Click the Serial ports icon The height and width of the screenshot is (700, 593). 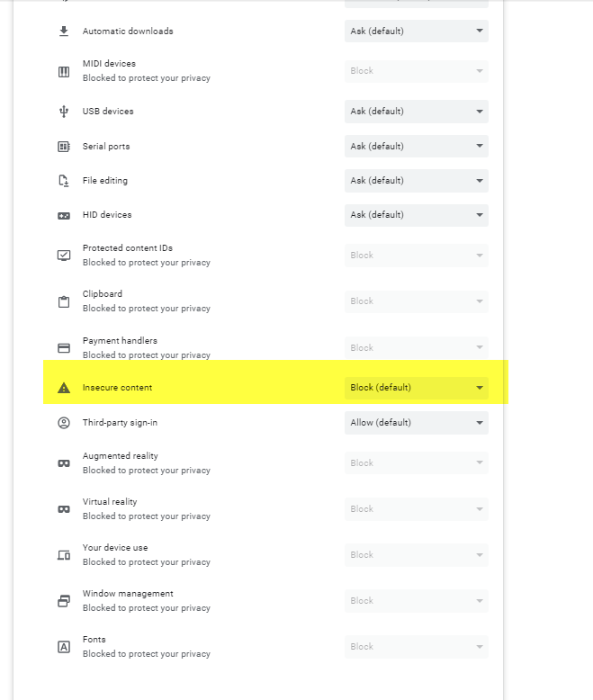(64, 147)
